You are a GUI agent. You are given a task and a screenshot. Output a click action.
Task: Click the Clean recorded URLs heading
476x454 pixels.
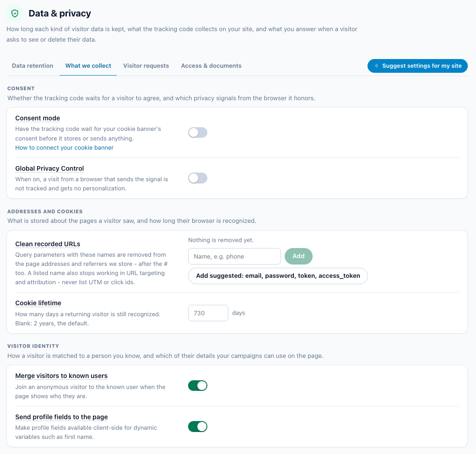48,244
